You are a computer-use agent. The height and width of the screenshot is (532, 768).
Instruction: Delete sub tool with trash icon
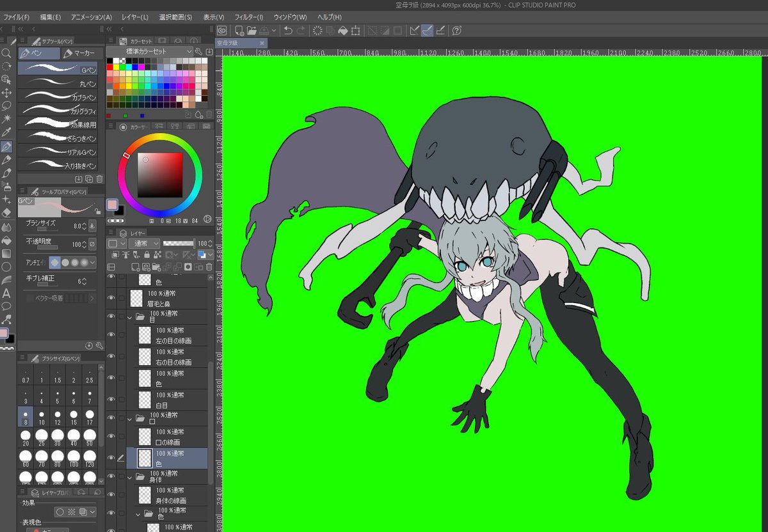(99, 179)
